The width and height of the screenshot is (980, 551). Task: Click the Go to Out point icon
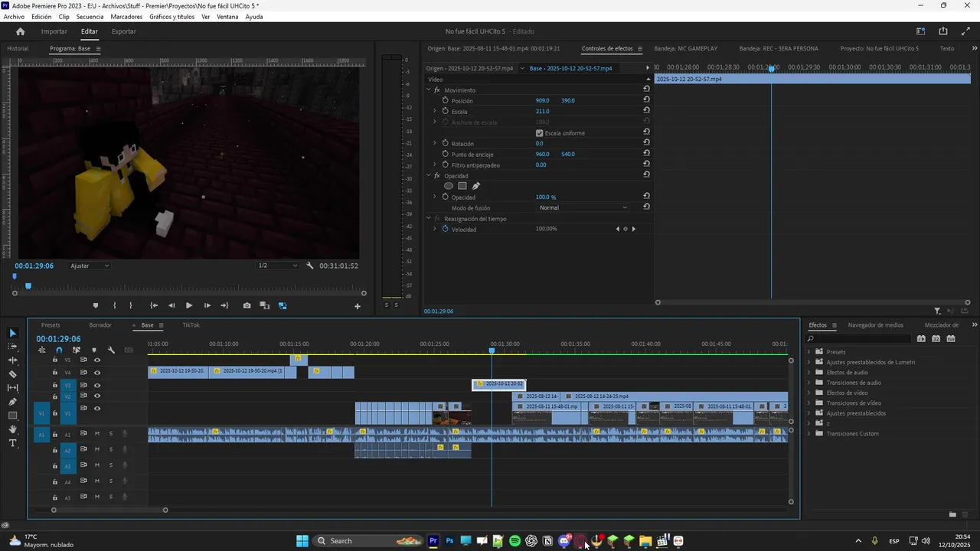click(x=224, y=305)
